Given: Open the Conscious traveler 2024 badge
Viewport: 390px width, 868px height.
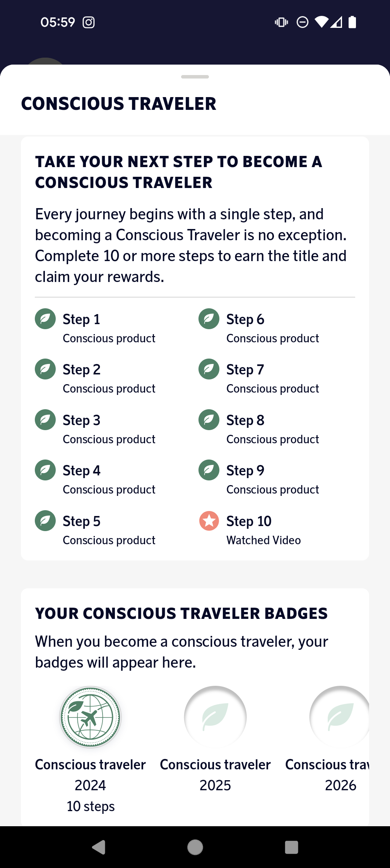Looking at the screenshot, I should (91, 717).
